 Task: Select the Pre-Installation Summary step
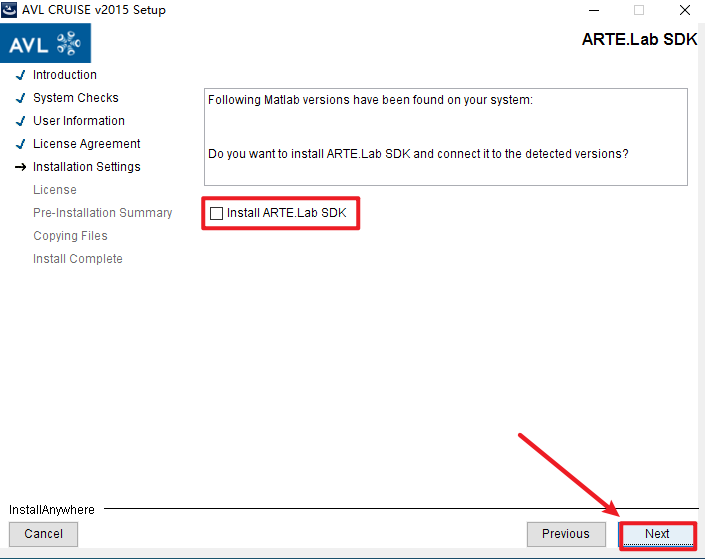pos(102,213)
